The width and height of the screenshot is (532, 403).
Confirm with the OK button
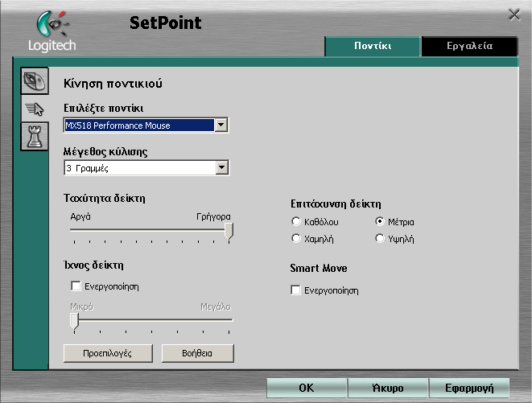tap(307, 388)
